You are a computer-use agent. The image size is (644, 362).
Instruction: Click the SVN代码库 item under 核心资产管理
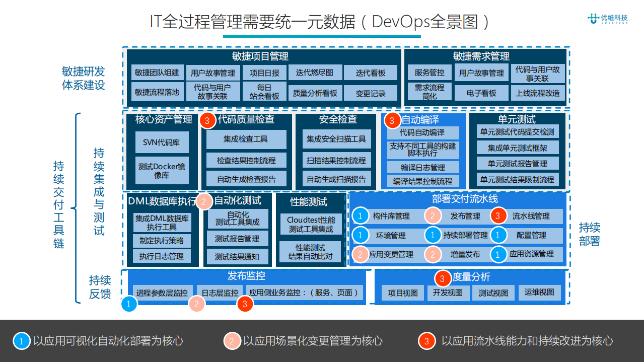pyautogui.click(x=162, y=142)
